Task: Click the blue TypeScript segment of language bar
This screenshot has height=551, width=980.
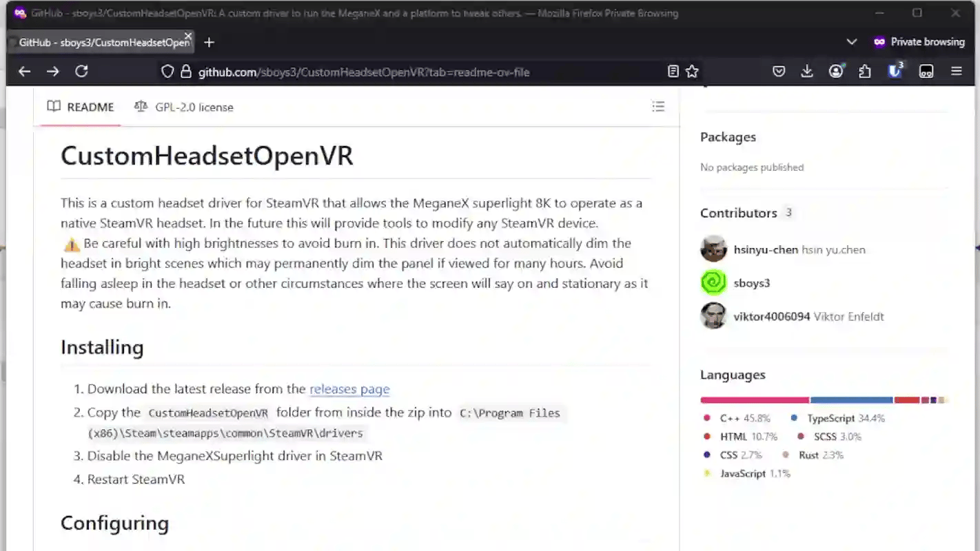Action: pyautogui.click(x=852, y=400)
